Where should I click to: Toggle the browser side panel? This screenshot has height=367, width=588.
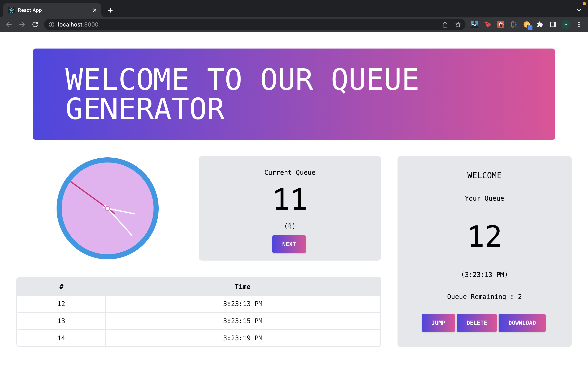[552, 24]
